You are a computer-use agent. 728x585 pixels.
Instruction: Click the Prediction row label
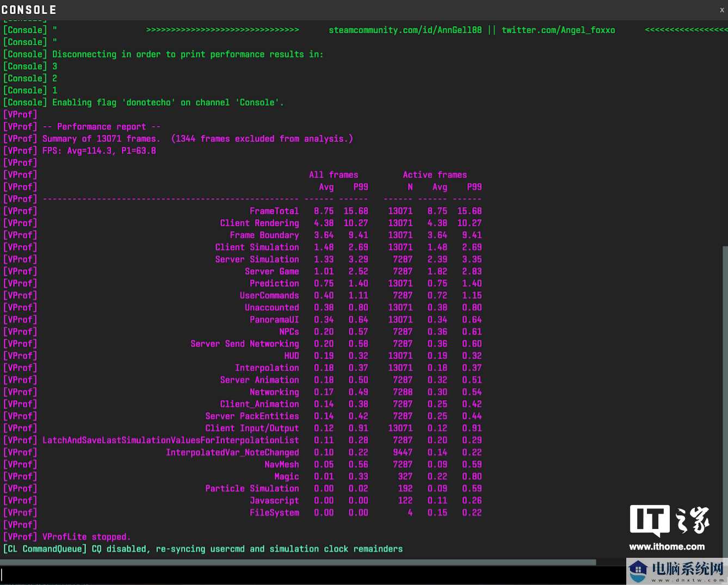click(274, 283)
